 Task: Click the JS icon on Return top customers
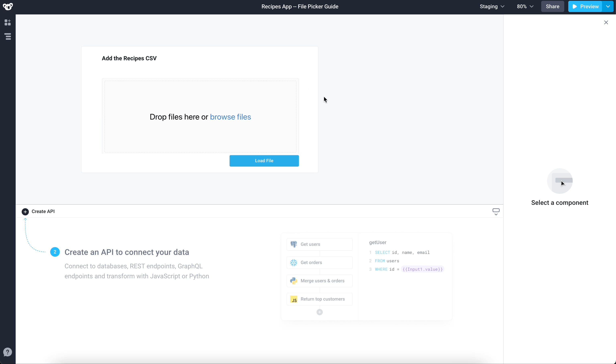pos(294,299)
